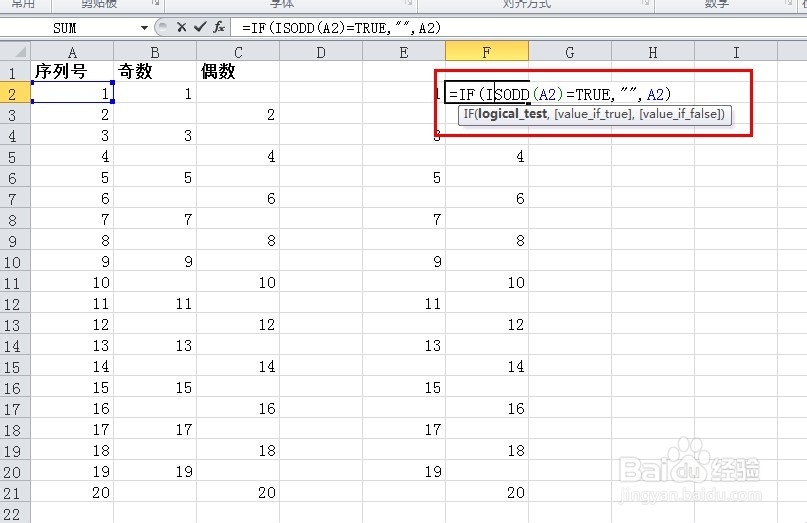The width and height of the screenshot is (807, 523).
Task: Select all cells with corner button
Action: 15,52
